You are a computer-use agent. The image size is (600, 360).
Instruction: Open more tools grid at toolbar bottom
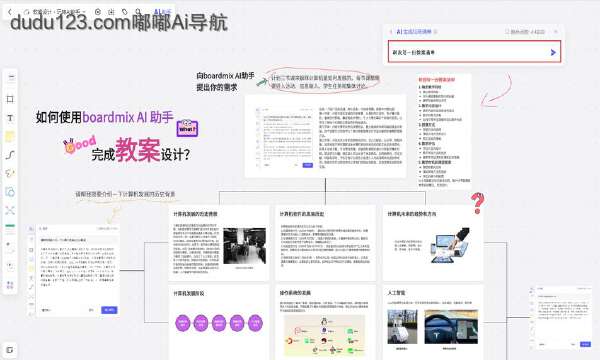[10, 285]
